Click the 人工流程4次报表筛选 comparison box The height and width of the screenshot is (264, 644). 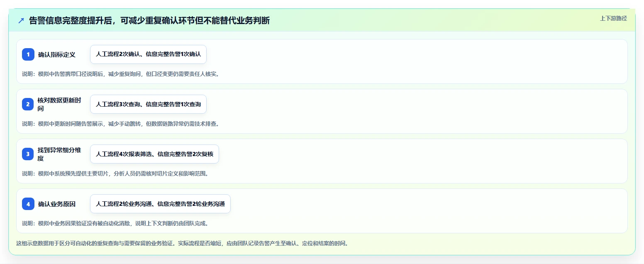click(154, 154)
